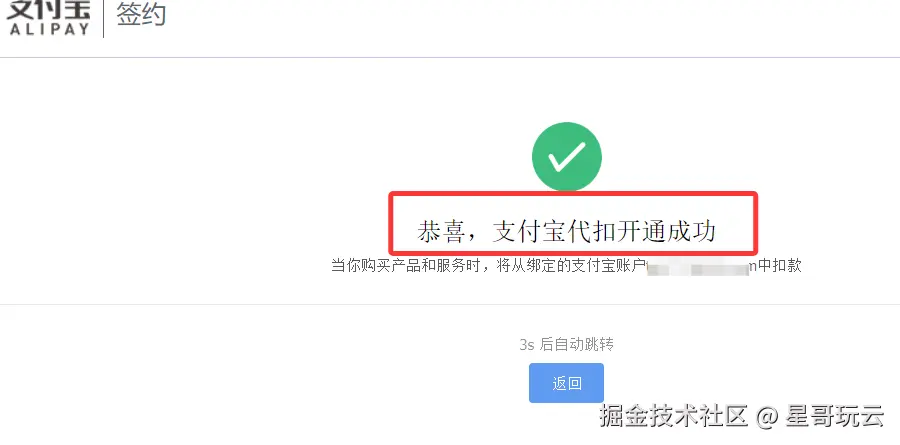Click the divider line above countdown
The width and height of the screenshot is (900, 445).
[x=450, y=304]
